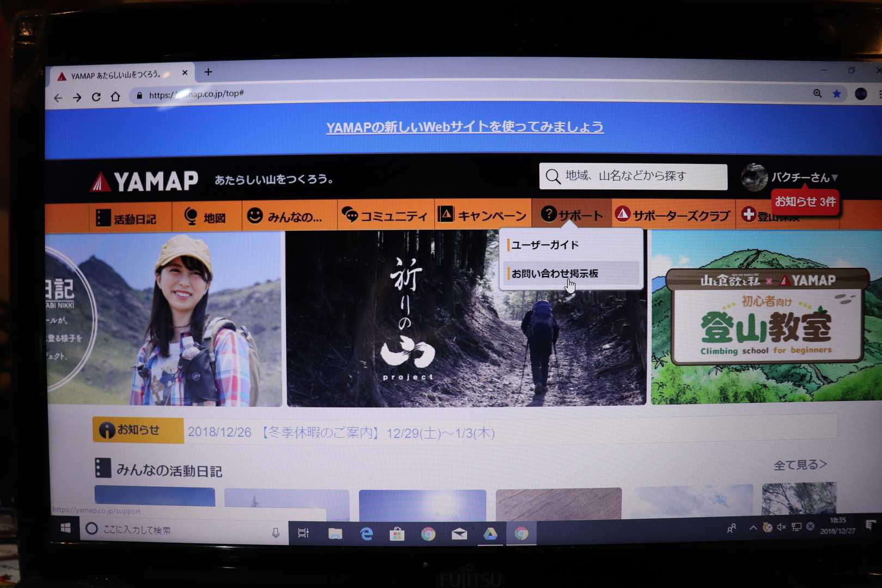The width and height of the screenshot is (882, 588).
Task: Open the コミュニティ navigation item
Action: tap(385, 216)
